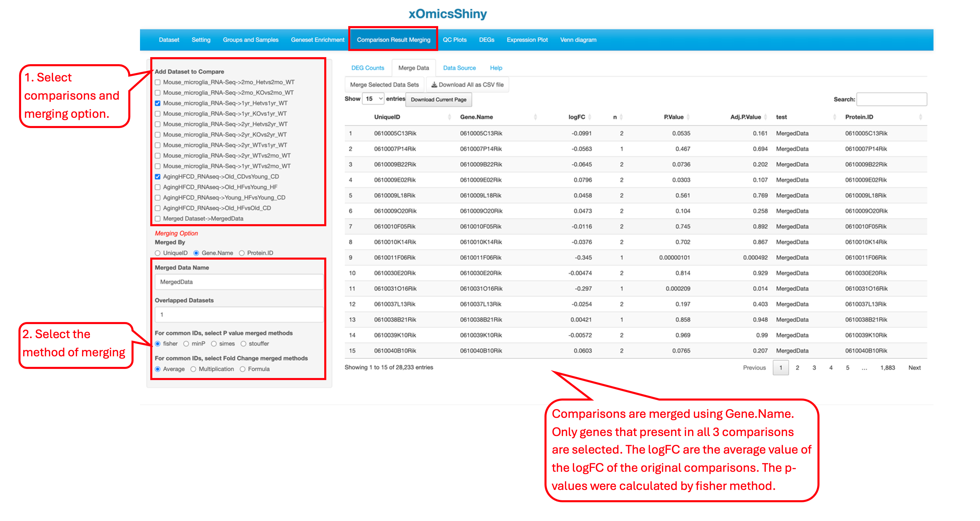Jump to last page 1,883
The width and height of the screenshot is (980, 521).
pyautogui.click(x=887, y=368)
